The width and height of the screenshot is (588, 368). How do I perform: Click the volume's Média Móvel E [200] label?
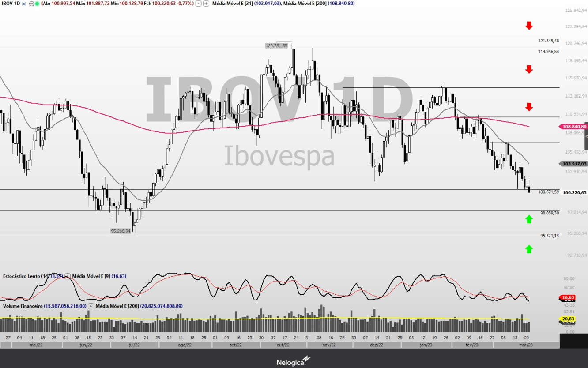(x=117, y=306)
